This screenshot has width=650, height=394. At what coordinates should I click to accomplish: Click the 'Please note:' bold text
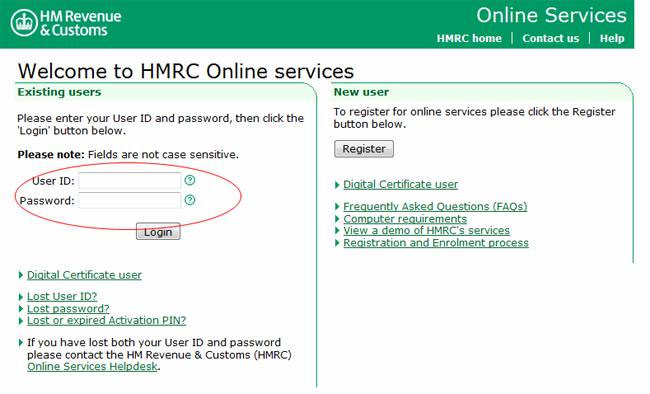[51, 155]
